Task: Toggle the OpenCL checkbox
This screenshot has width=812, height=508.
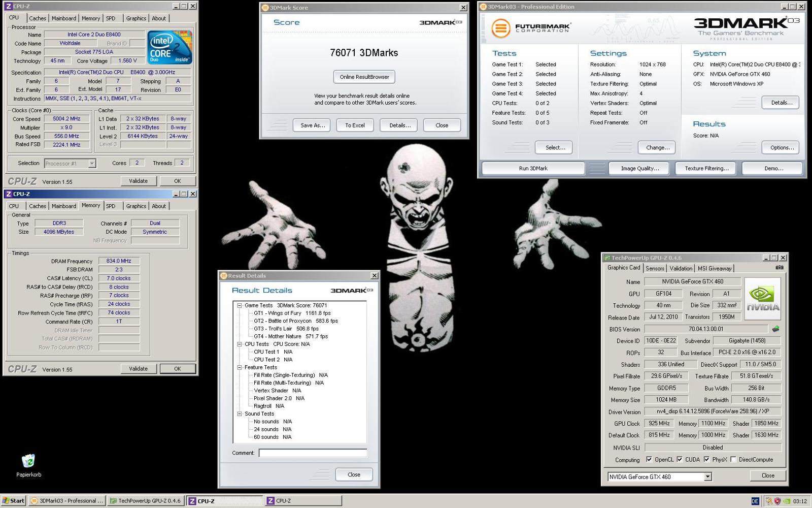Action: click(x=649, y=459)
